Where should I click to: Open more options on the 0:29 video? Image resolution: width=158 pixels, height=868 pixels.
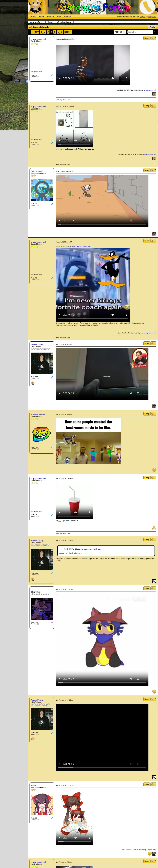pyautogui.click(x=145, y=679)
